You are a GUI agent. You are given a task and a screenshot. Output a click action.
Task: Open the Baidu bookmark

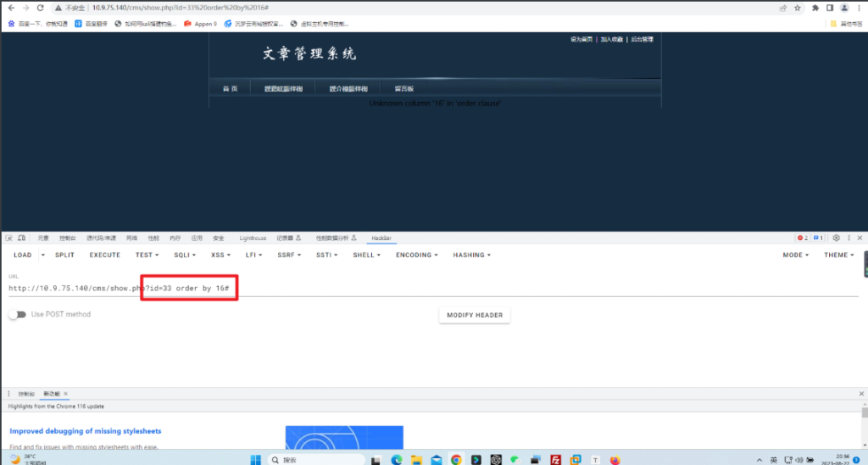pyautogui.click(x=37, y=24)
